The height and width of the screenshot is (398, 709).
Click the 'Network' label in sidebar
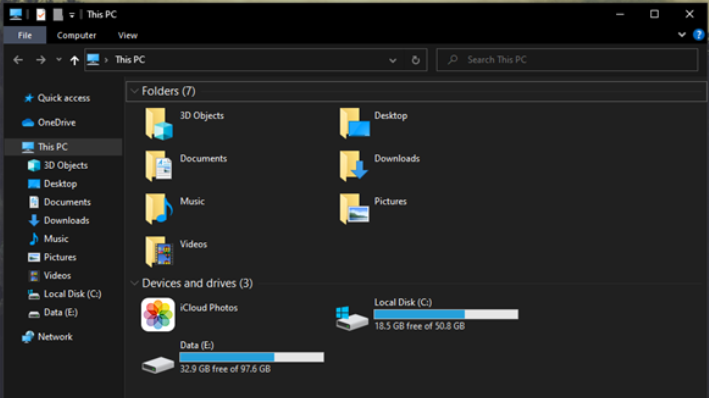pos(55,337)
